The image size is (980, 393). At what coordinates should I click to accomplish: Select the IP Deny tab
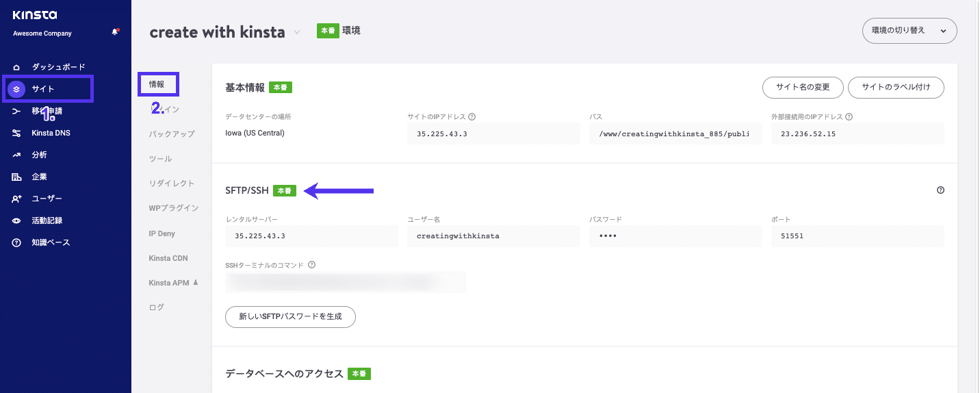tap(162, 233)
